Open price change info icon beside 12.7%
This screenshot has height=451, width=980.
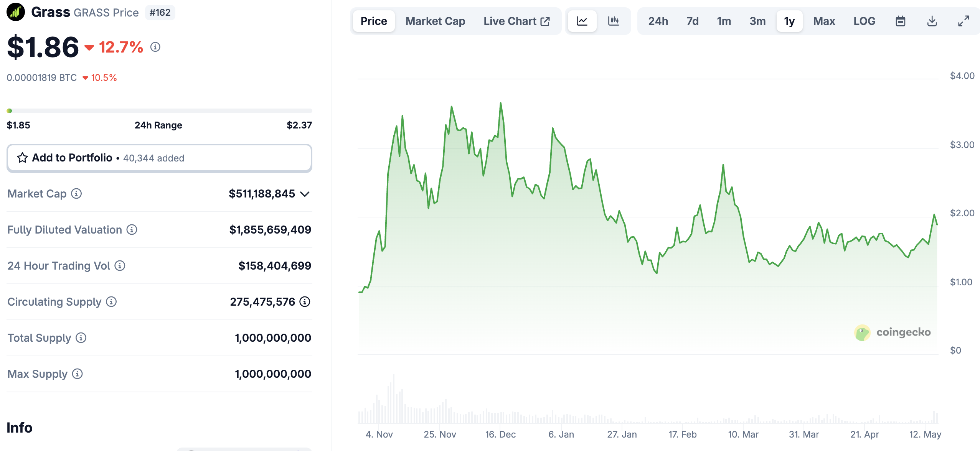[x=155, y=47]
